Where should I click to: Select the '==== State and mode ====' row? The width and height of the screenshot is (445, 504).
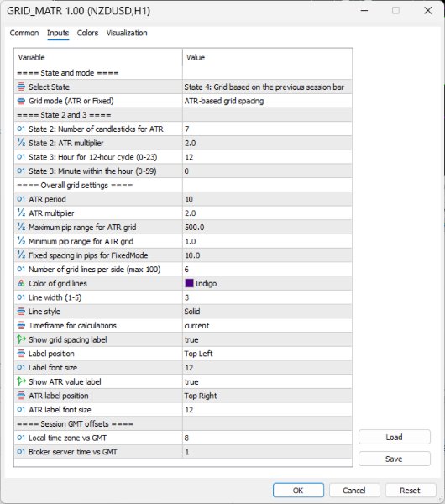pyautogui.click(x=183, y=73)
